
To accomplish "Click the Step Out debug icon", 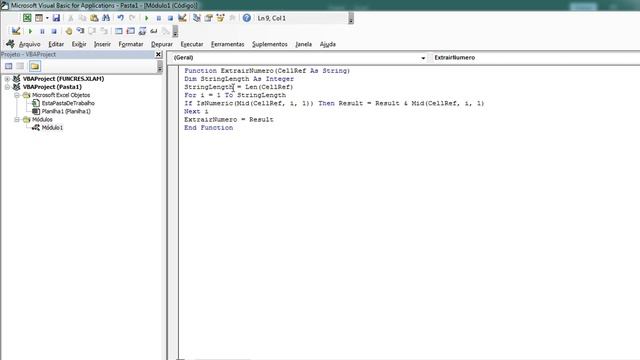I will pos(104,31).
